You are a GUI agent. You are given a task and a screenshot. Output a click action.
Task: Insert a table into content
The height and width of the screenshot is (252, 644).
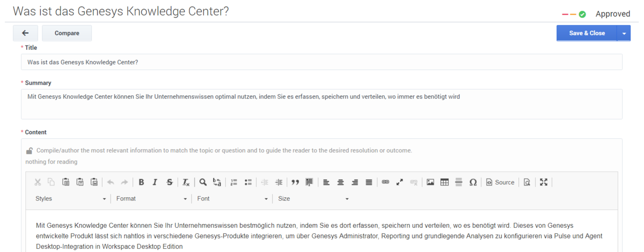click(444, 182)
